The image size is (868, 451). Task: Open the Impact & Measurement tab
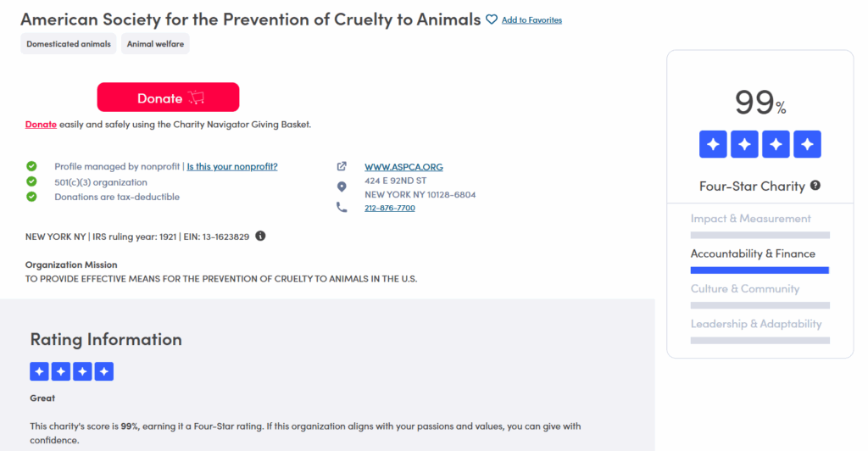(x=750, y=219)
